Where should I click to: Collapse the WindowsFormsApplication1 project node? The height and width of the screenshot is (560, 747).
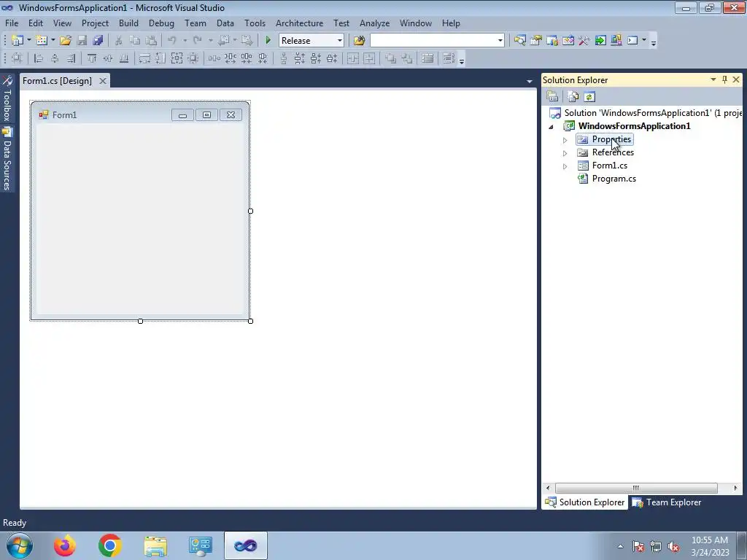[551, 127]
